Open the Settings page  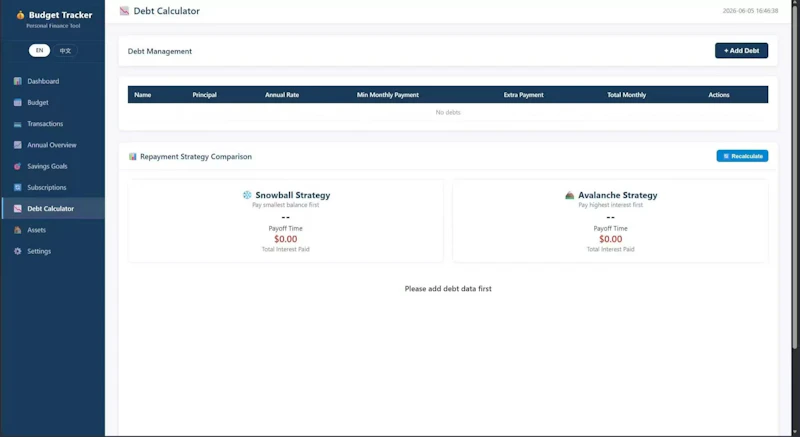pyautogui.click(x=53, y=251)
